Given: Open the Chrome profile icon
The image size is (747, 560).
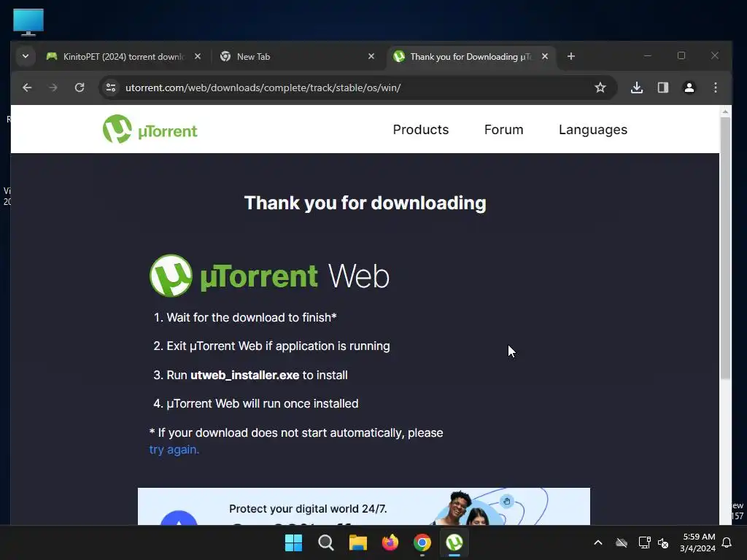Looking at the screenshot, I should tap(689, 87).
